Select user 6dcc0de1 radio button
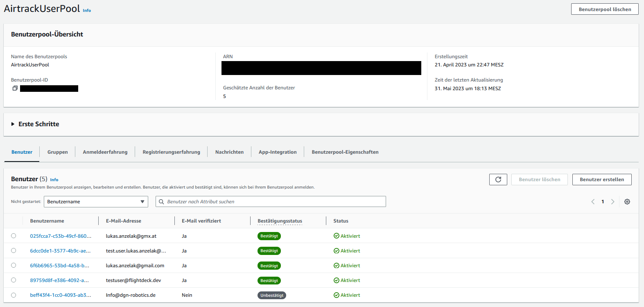 (x=14, y=250)
